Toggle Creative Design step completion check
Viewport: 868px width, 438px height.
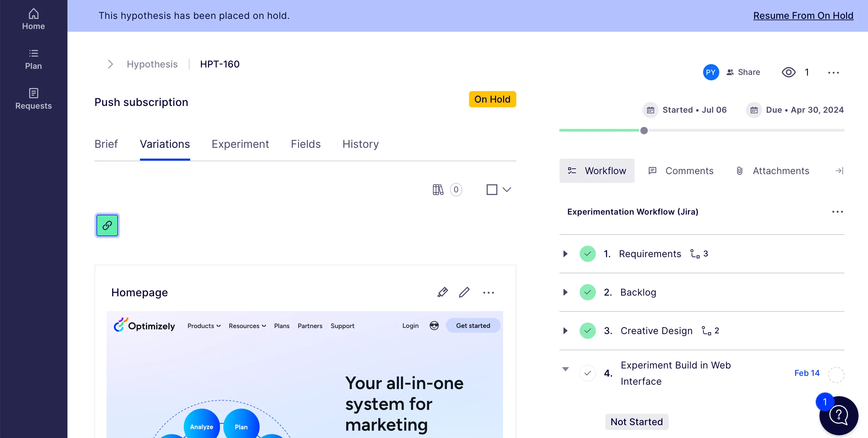click(587, 331)
